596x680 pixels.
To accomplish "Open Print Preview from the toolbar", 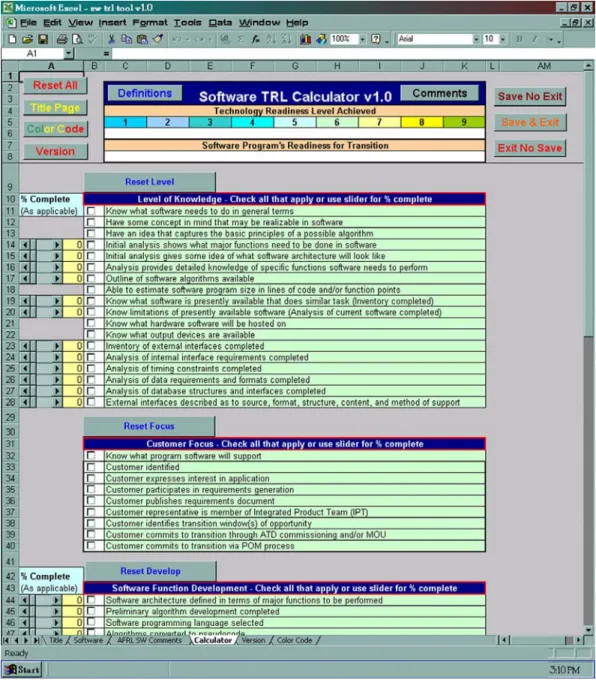I will [77, 39].
